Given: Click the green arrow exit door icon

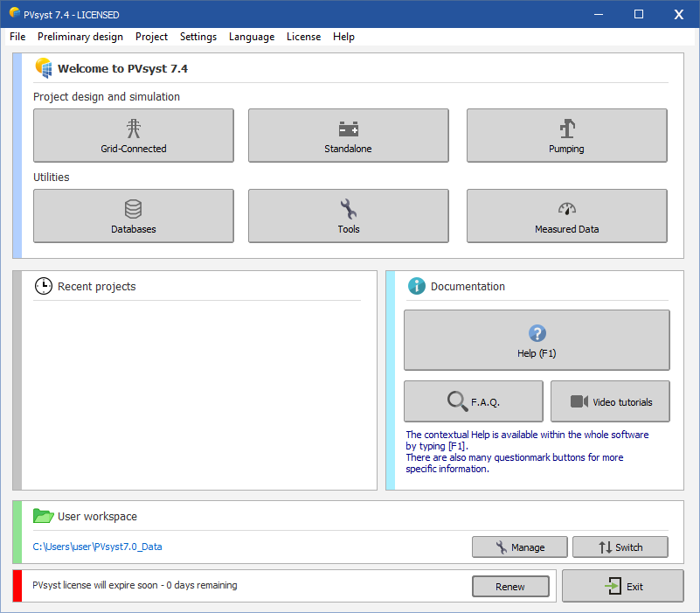Looking at the screenshot, I should click(613, 586).
